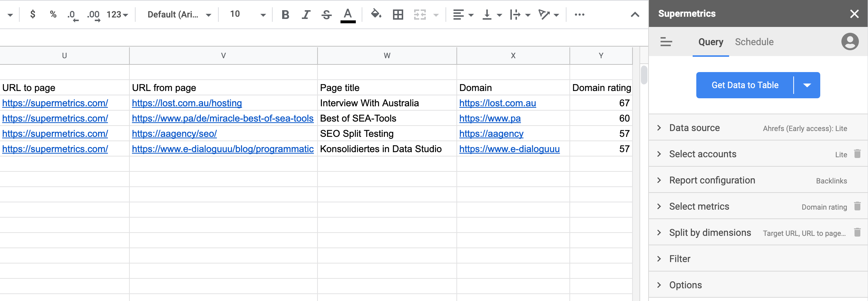This screenshot has height=301, width=868.
Task: Select the Domain rating 60 cell
Action: tap(601, 118)
